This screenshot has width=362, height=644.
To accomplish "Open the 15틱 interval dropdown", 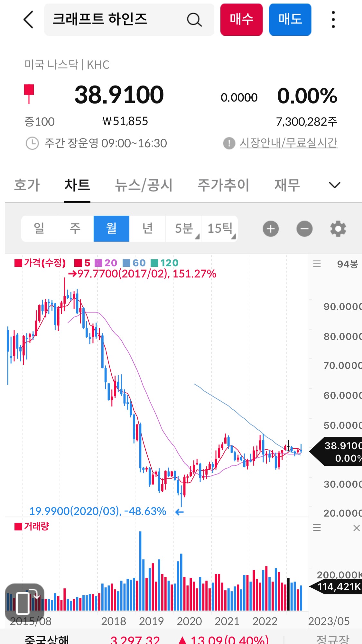I will 220,228.
